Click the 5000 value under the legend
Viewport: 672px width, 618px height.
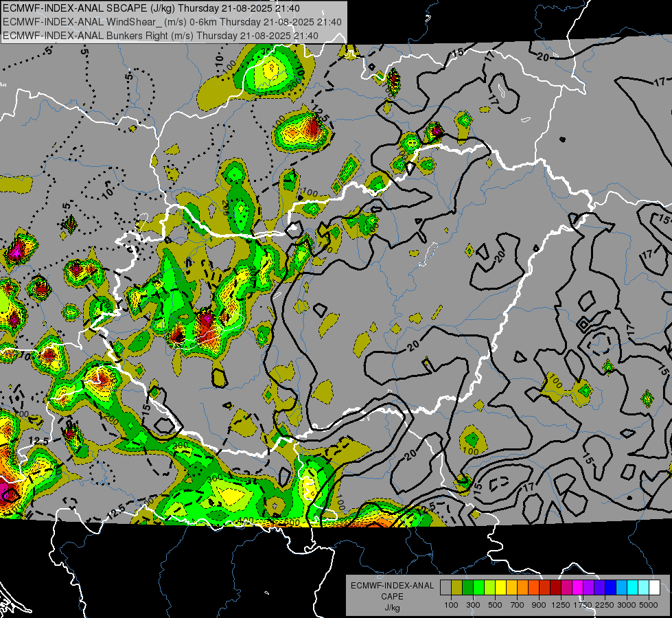649,605
